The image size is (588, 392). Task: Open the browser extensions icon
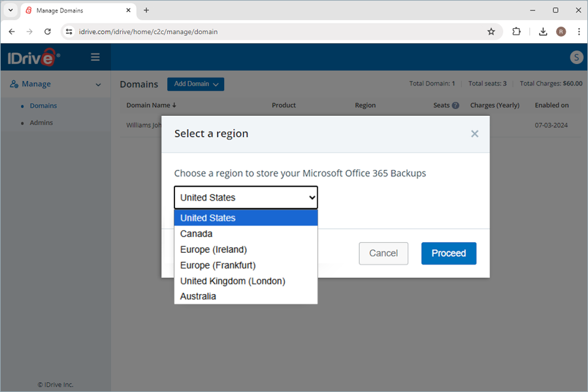tap(517, 31)
